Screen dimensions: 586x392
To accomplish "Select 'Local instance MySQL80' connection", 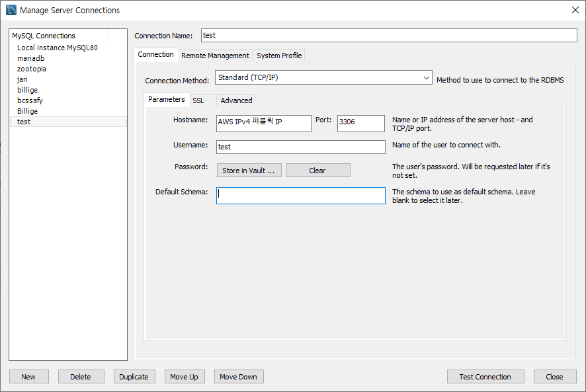I will [68, 48].
